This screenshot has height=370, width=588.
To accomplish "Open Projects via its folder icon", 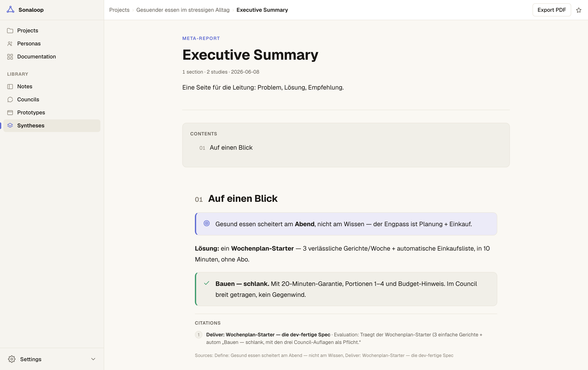I will [x=10, y=30].
